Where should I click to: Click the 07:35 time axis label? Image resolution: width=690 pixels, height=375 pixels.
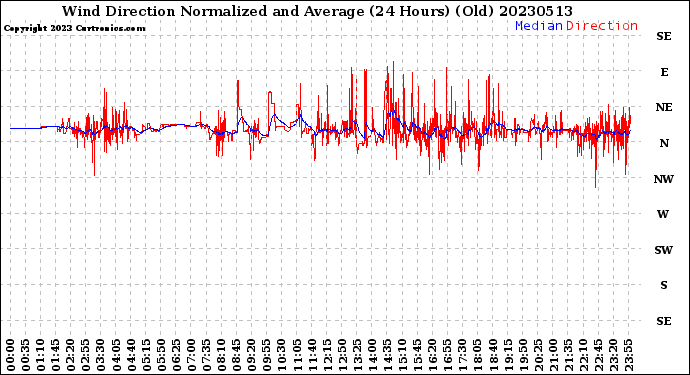coord(206,355)
